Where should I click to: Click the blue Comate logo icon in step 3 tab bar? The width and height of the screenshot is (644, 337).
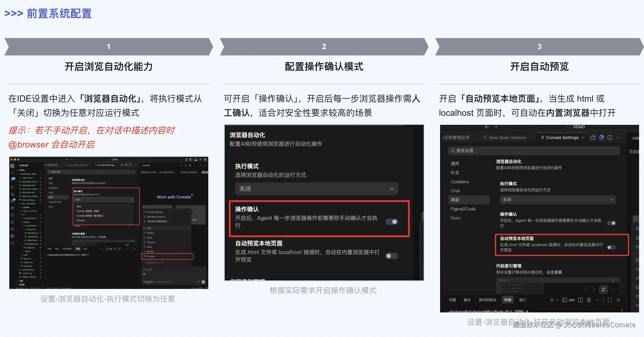coord(601,137)
